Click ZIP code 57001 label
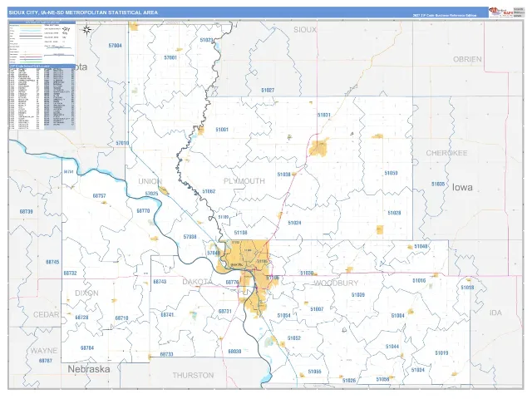Screen dimensions: 532x399 [x=170, y=57]
